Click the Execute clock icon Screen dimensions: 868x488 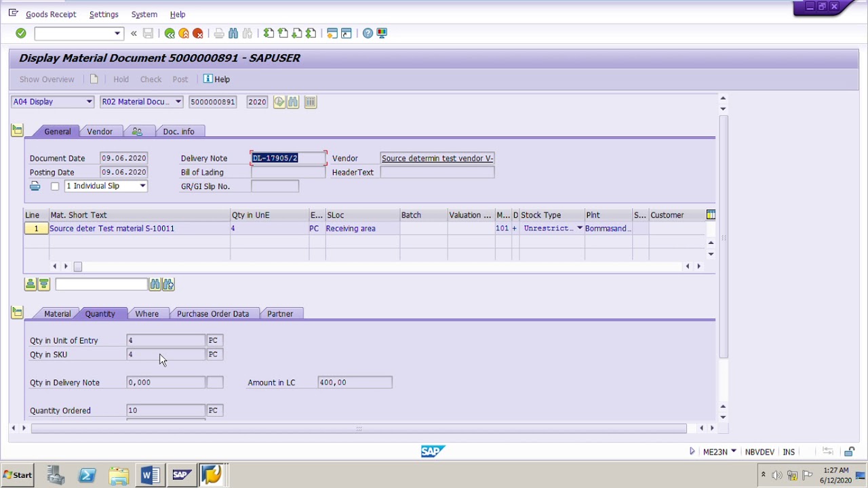pos(279,102)
